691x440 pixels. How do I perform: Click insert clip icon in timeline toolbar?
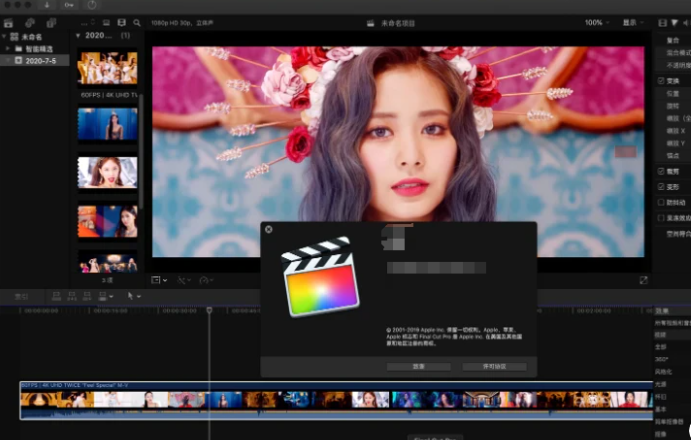pyautogui.click(x=72, y=296)
